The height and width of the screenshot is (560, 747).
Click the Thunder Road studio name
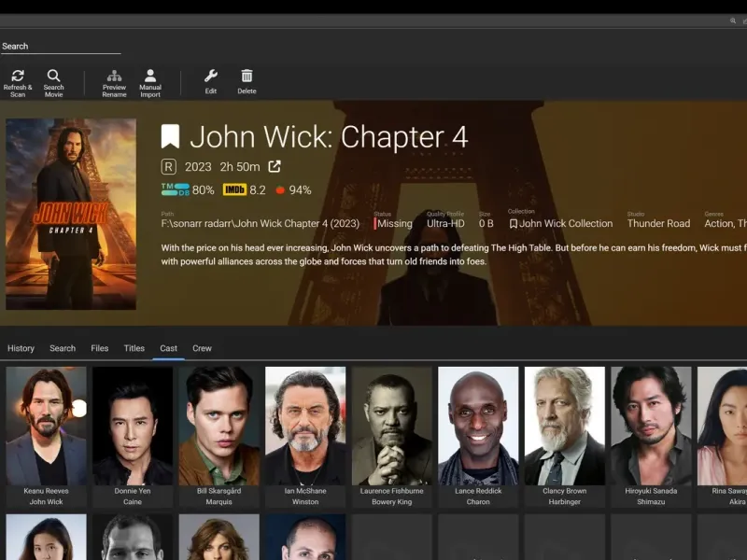[658, 223]
